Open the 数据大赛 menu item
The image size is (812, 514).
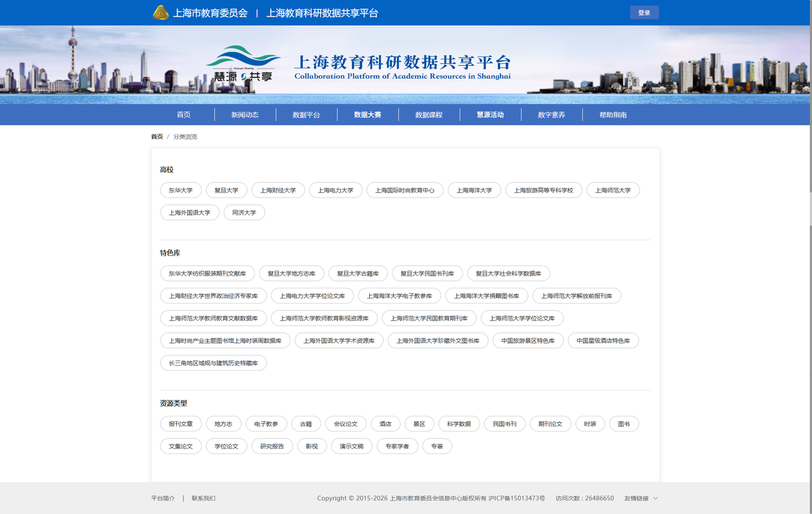pyautogui.click(x=368, y=115)
